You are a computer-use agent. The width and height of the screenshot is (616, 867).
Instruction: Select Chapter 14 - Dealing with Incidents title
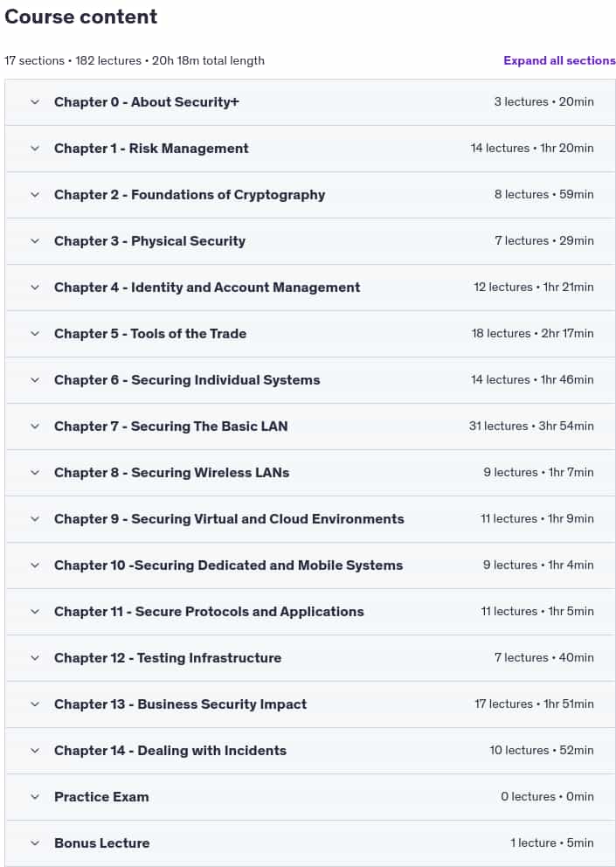[x=170, y=751]
